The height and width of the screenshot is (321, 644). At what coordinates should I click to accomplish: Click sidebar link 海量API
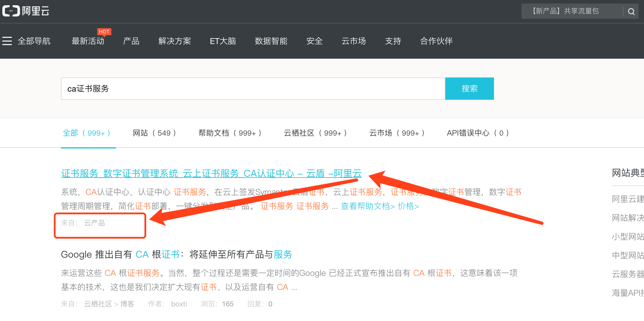pos(628,293)
